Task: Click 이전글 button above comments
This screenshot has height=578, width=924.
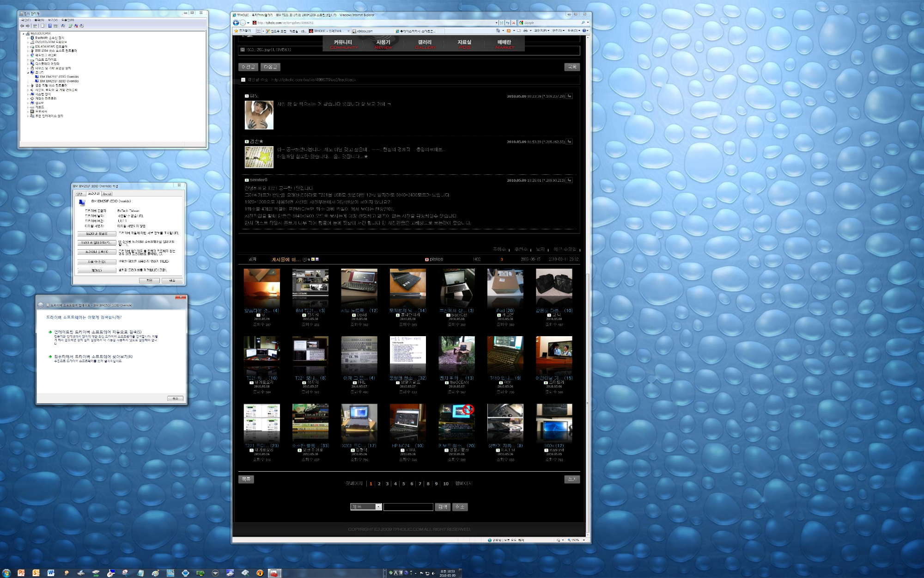Action: click(x=248, y=67)
